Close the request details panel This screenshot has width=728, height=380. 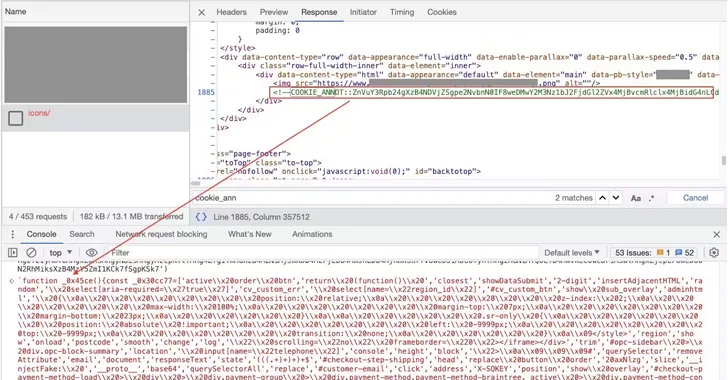(x=202, y=13)
